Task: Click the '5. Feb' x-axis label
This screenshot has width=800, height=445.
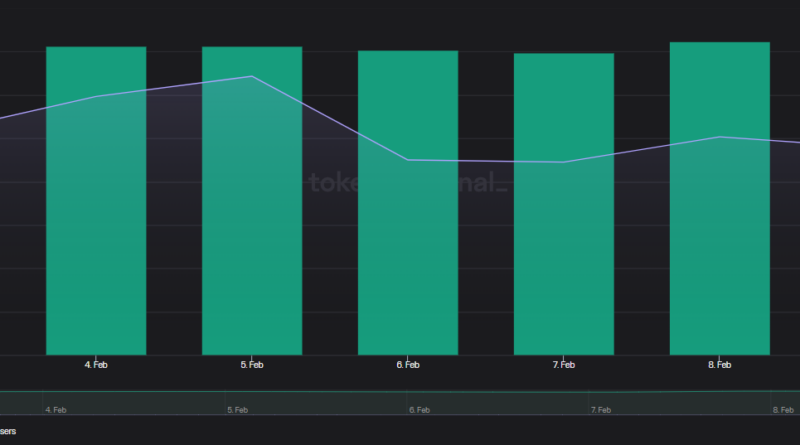Action: [252, 366]
